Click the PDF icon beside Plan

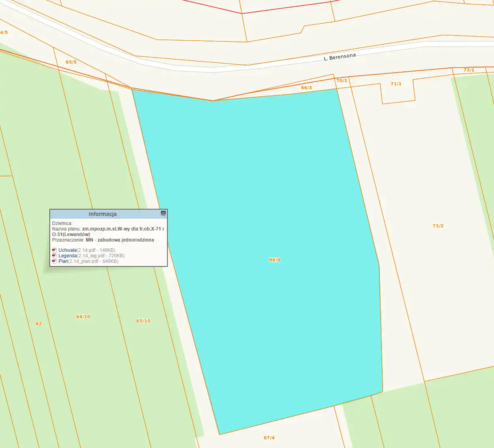click(54, 261)
